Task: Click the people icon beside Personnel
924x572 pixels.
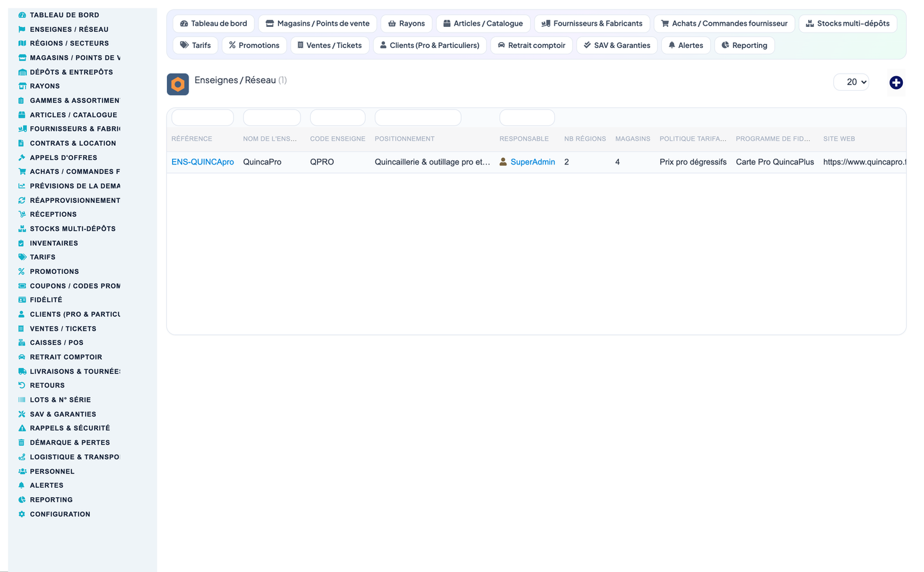Action: [x=22, y=472]
